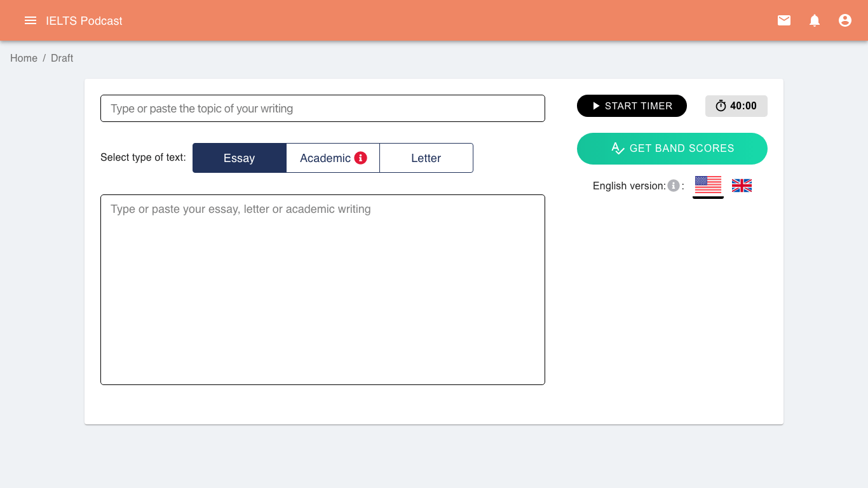
Task: Click the IELTS Podcast title
Action: point(83,20)
